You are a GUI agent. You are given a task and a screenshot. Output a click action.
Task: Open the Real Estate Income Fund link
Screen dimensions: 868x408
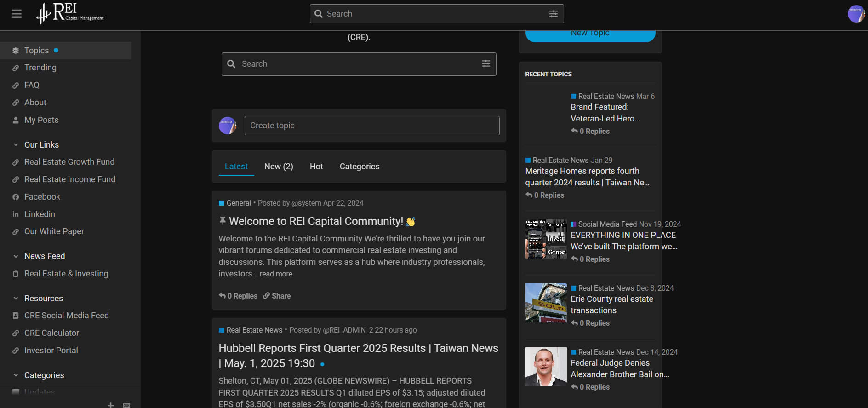[x=70, y=179]
